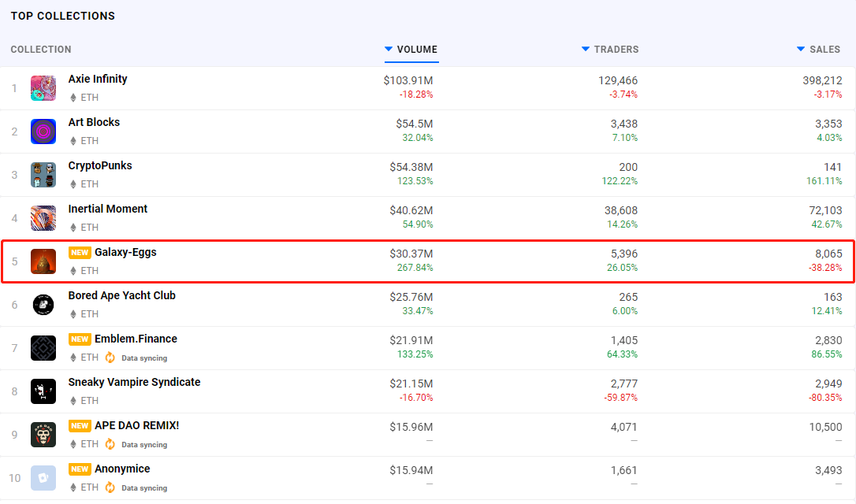Open the Anonymice collection link
This screenshot has width=856, height=504.
click(x=122, y=469)
